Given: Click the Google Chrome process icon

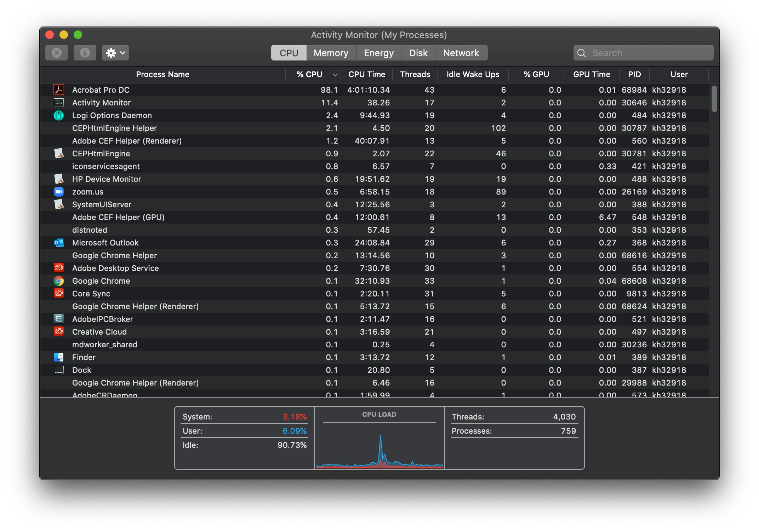Looking at the screenshot, I should click(59, 281).
